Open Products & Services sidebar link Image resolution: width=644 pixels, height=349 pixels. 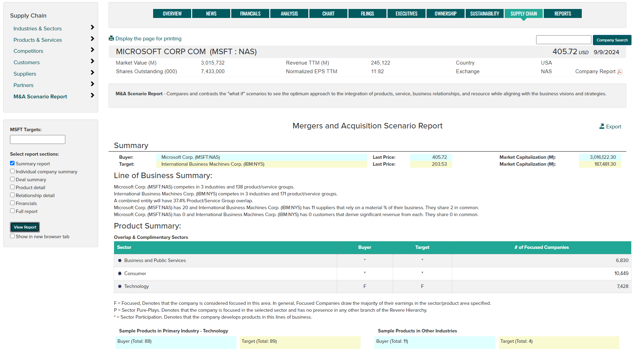pyautogui.click(x=38, y=40)
